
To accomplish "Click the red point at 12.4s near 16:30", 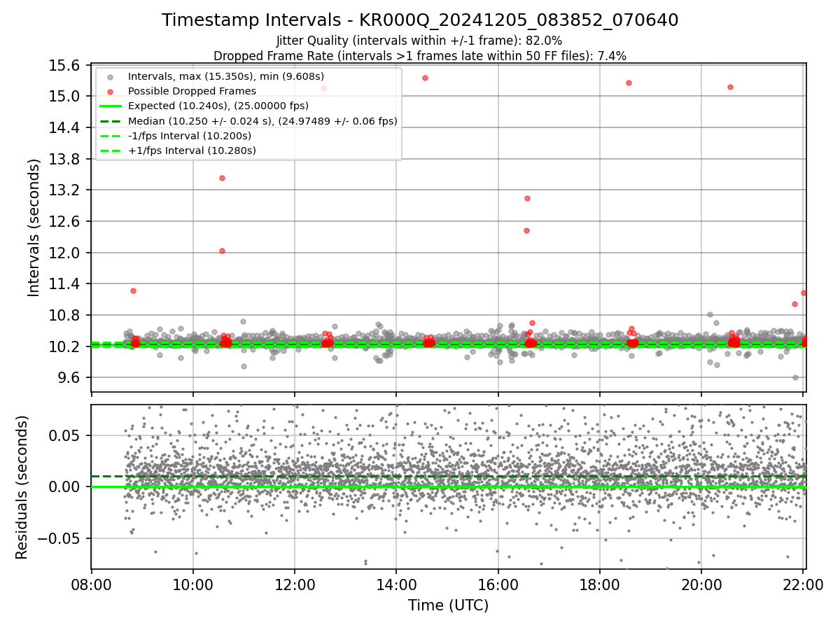I will 526,230.
